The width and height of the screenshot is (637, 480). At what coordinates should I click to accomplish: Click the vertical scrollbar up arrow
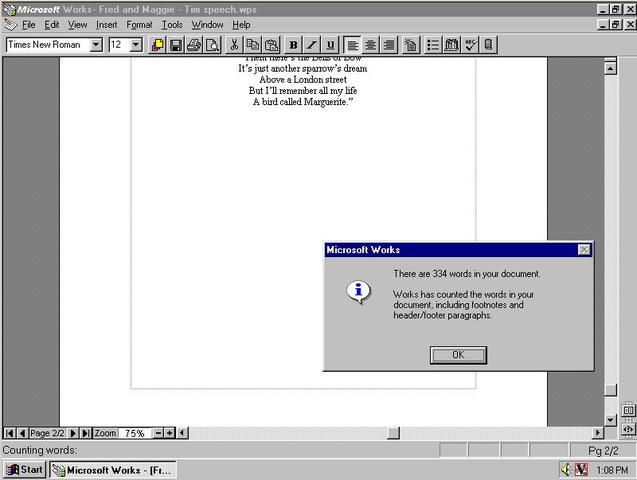tap(611, 68)
